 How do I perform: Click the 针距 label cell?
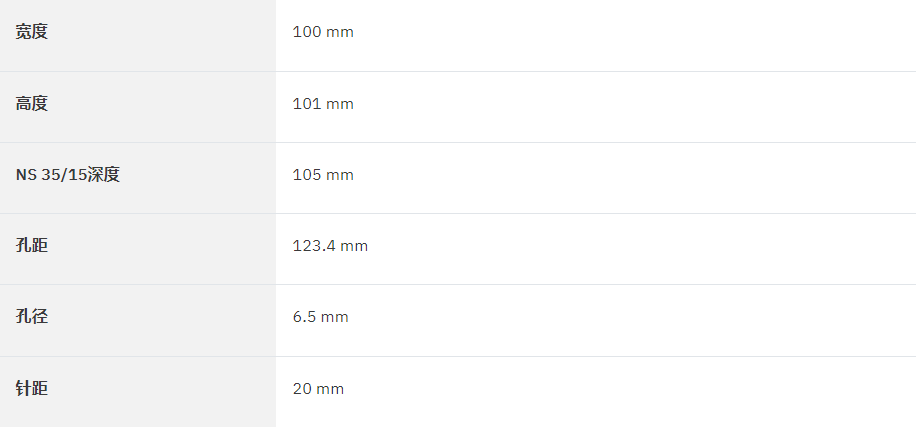(x=138, y=392)
